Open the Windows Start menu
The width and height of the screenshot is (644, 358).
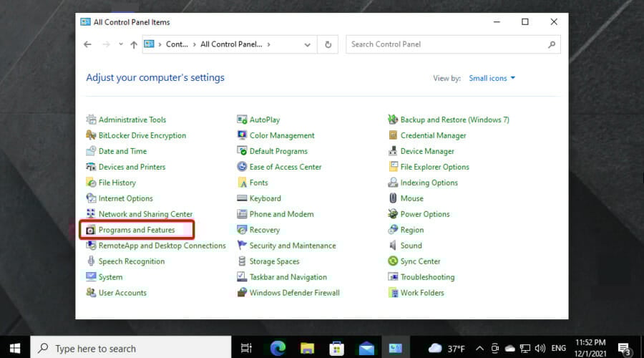(15, 349)
